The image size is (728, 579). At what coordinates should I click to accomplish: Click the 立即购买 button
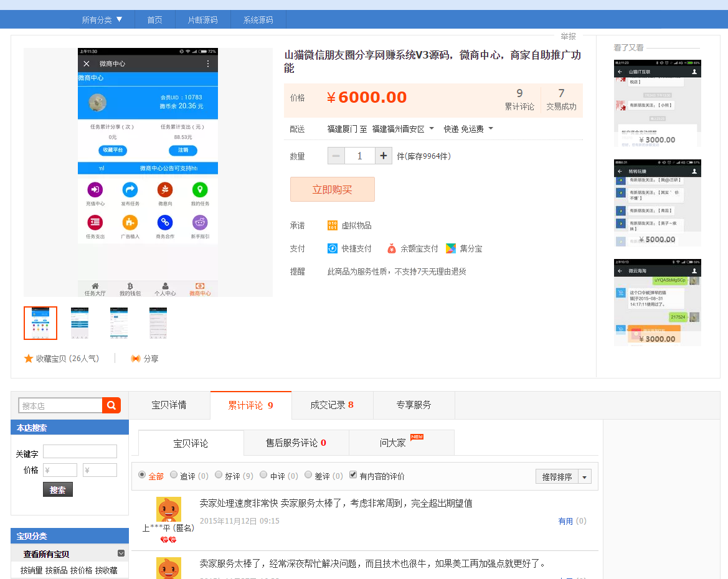[333, 189]
